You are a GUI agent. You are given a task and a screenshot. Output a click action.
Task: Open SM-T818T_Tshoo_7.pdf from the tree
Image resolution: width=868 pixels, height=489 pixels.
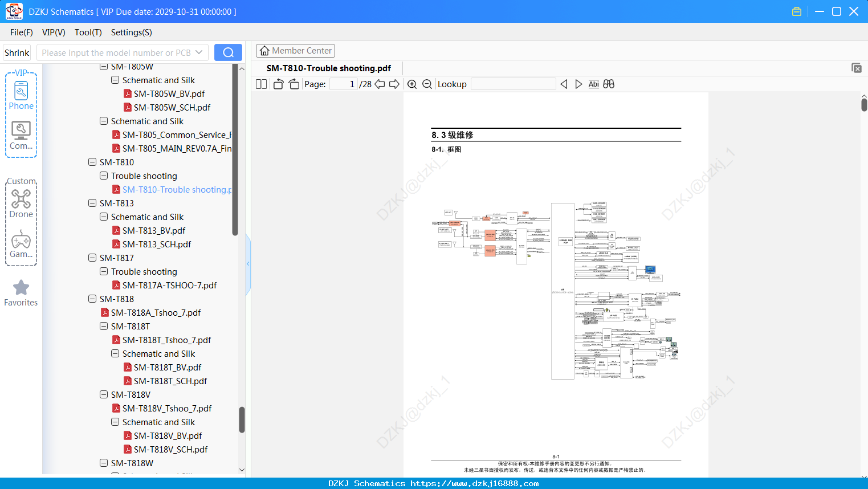coord(166,340)
